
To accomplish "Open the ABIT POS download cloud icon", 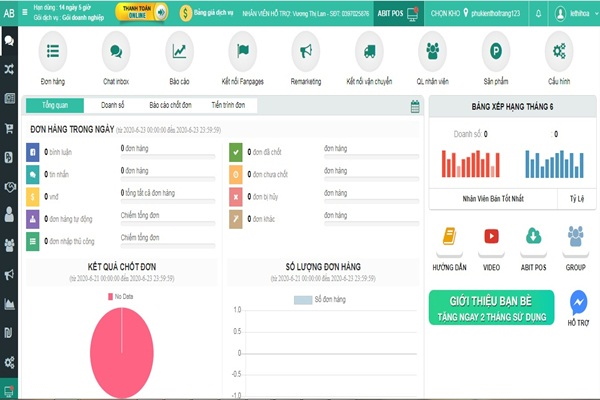I will pyautogui.click(x=533, y=236).
